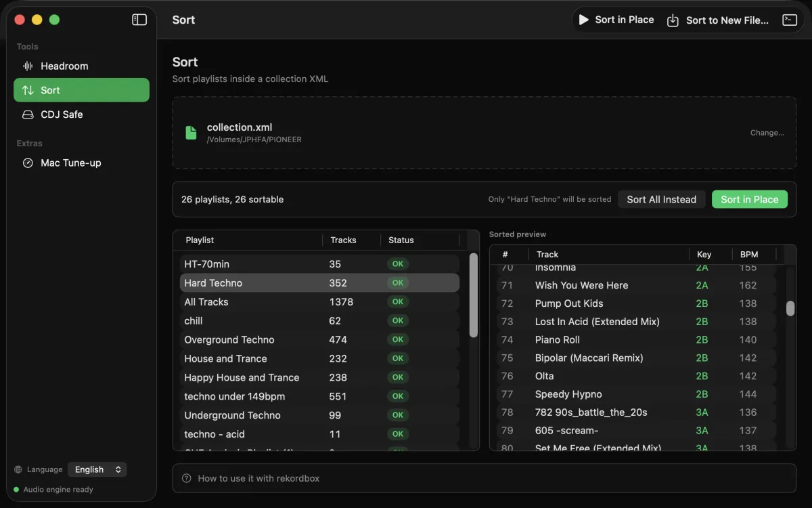Open the CDJ Safe tool
The image size is (812, 508).
pos(81,114)
